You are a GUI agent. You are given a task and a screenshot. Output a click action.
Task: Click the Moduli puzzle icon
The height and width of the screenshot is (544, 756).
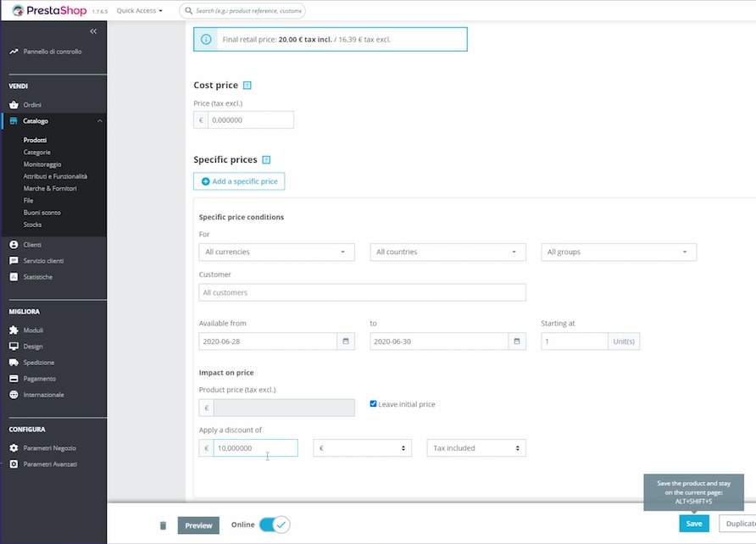[14, 330]
